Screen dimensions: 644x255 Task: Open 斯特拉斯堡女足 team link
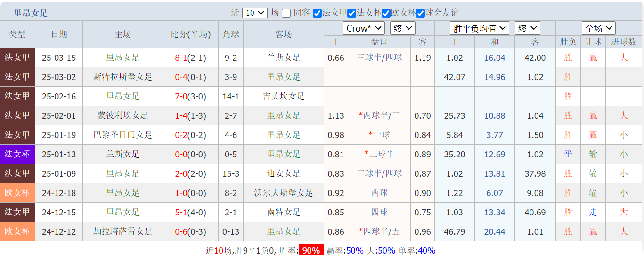(123, 77)
